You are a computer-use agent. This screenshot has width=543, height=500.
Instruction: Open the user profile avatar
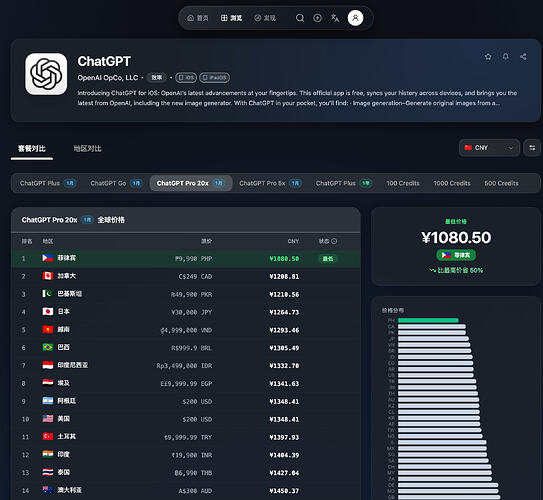(355, 18)
